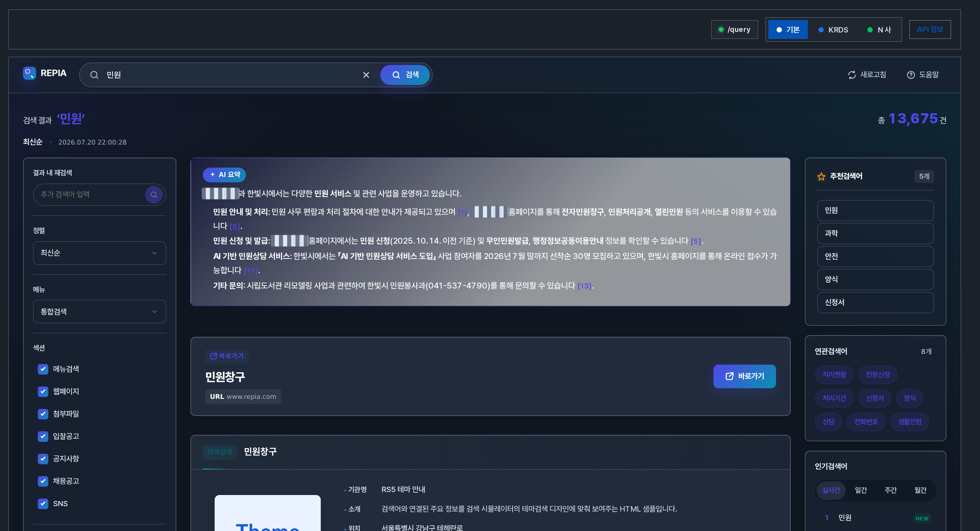Click the 새로고침 refresh icon
Viewport: 980px width, 531px height.
pos(852,75)
